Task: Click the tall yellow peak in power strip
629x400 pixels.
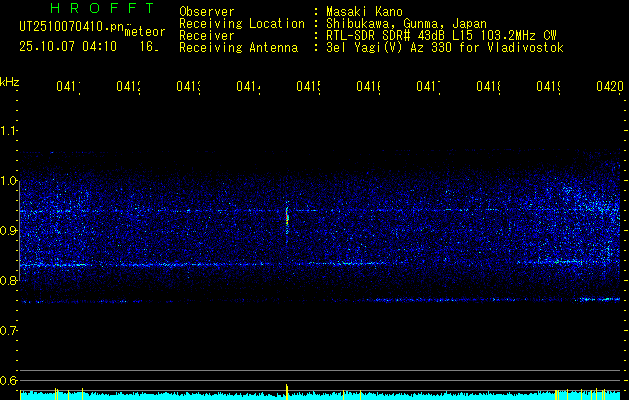Action: click(x=287, y=391)
